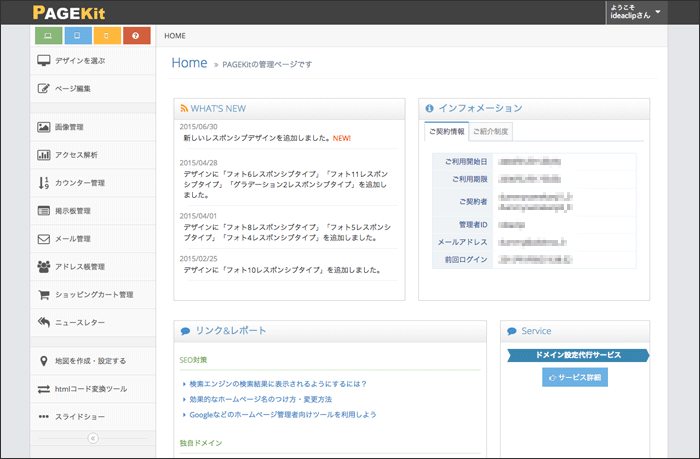The width and height of the screenshot is (700, 459).
Task: Click the 2015/04/01 news date
Action: (198, 216)
